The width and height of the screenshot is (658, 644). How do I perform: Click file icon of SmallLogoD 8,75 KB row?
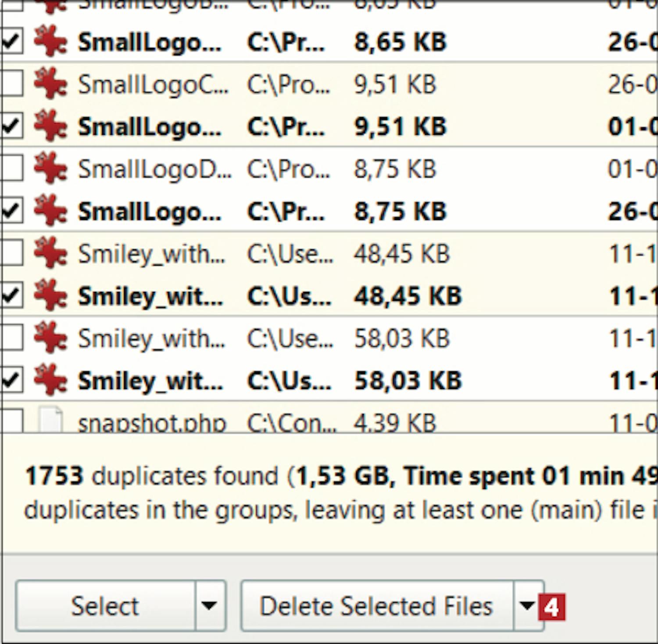50,168
